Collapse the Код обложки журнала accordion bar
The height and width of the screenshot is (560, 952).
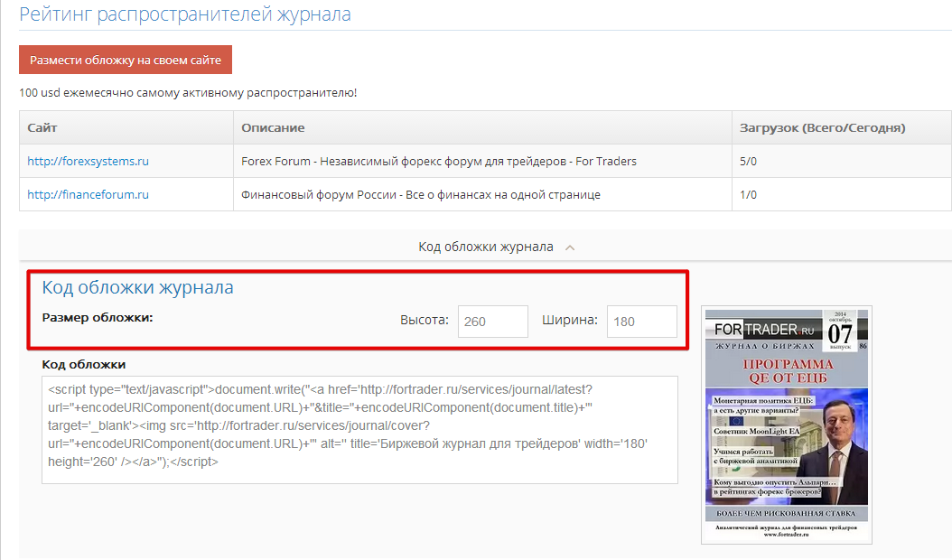485,247
